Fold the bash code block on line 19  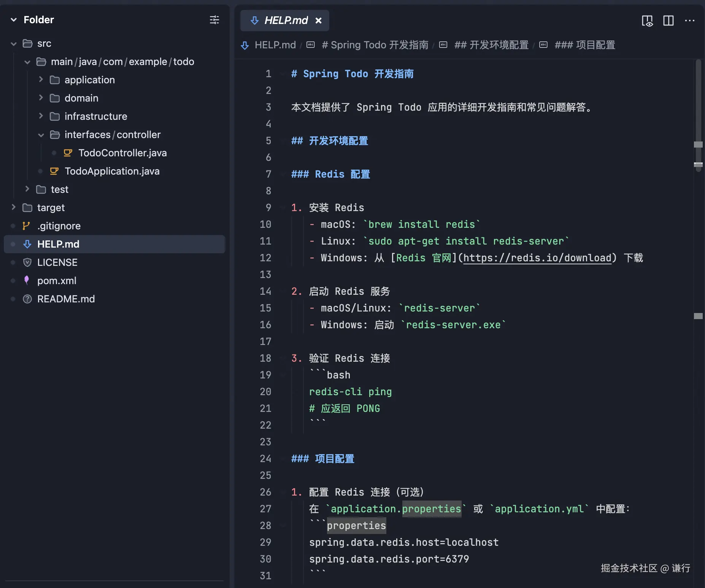(283, 375)
